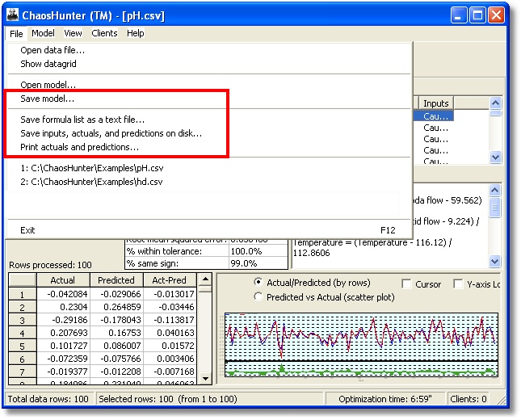Select Actual/Predicted (by rows) radio button
521x420 pixels.
[x=258, y=282]
